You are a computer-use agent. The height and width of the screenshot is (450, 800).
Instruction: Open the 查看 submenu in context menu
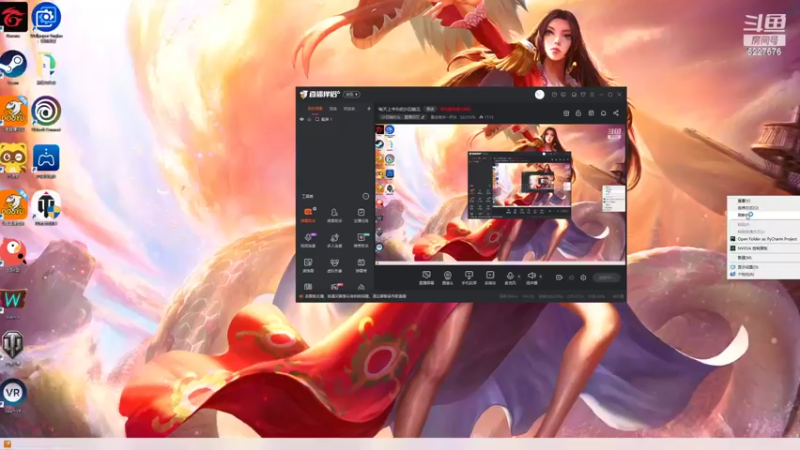(764, 201)
